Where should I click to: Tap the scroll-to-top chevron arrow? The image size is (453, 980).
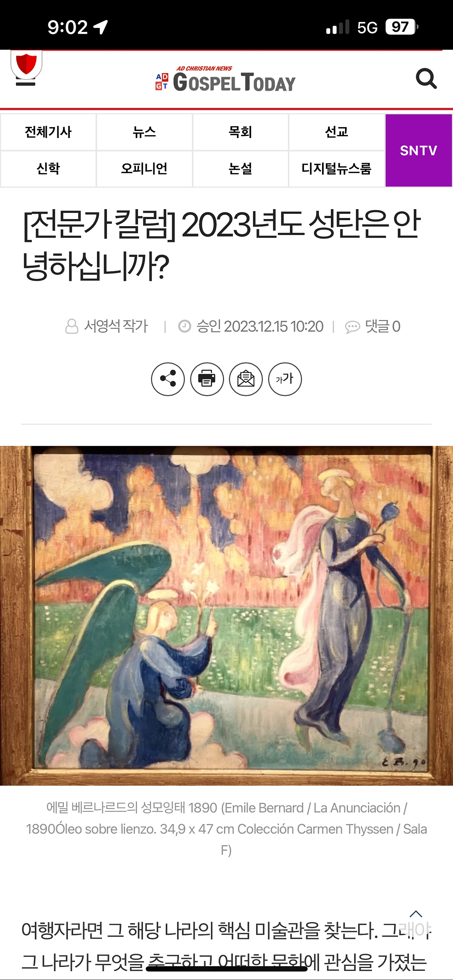pyautogui.click(x=416, y=914)
